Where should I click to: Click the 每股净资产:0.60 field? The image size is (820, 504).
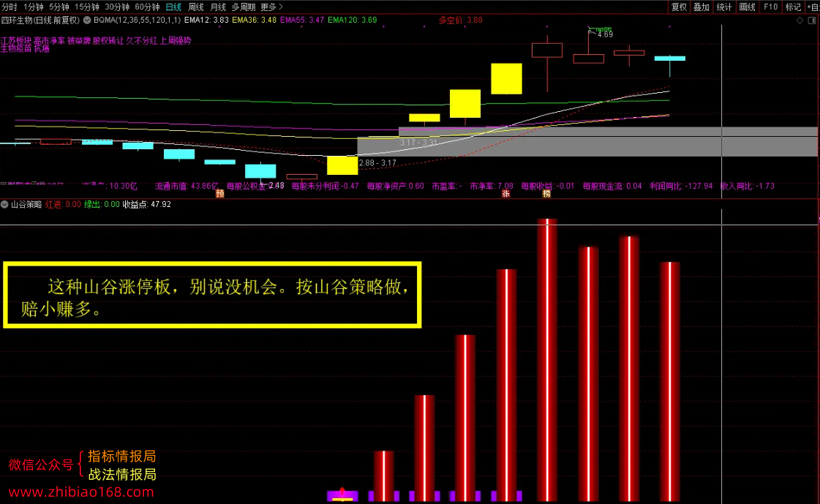[395, 186]
